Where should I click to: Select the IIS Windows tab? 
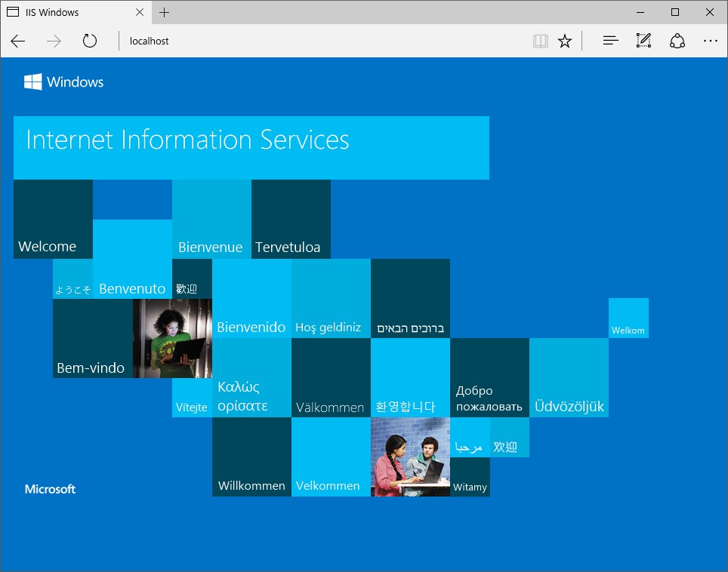pyautogui.click(x=68, y=12)
